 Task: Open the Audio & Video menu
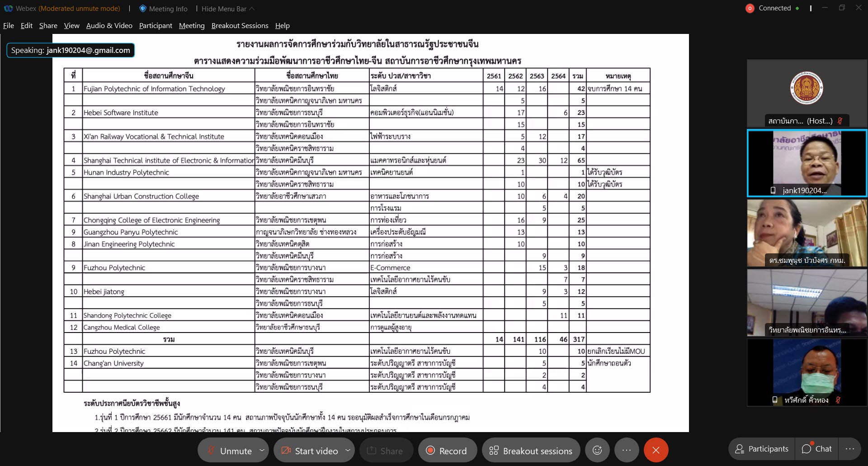[109, 26]
